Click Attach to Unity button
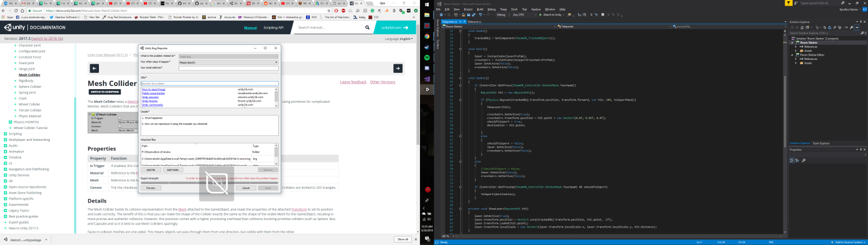 click(x=550, y=14)
